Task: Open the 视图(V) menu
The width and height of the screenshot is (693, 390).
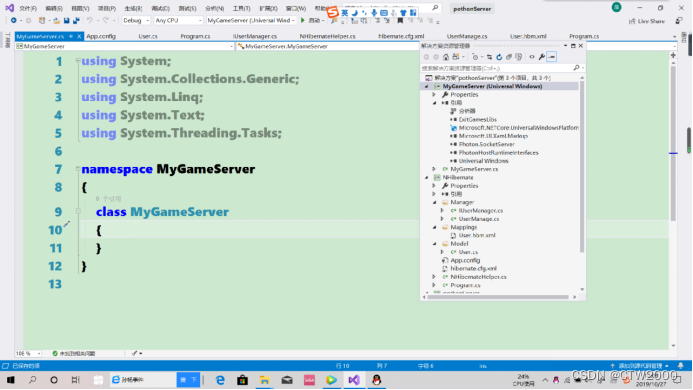Action: (80, 8)
